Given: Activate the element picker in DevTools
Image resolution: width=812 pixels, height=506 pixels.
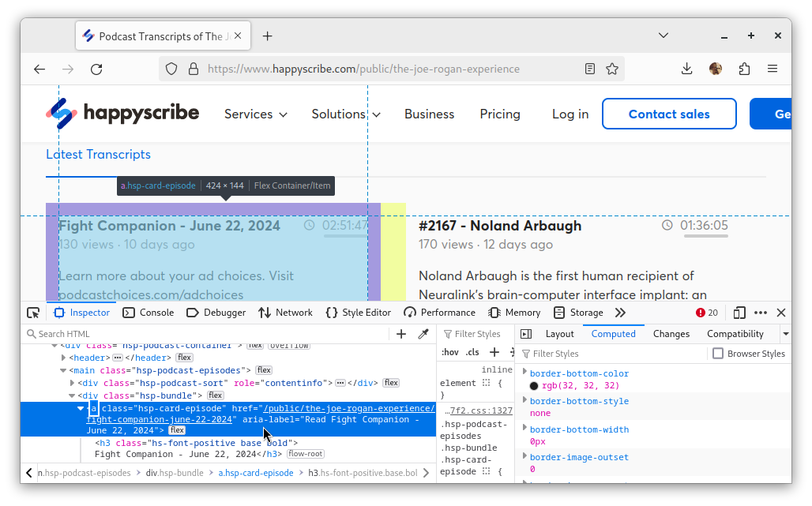Looking at the screenshot, I should click(x=33, y=313).
